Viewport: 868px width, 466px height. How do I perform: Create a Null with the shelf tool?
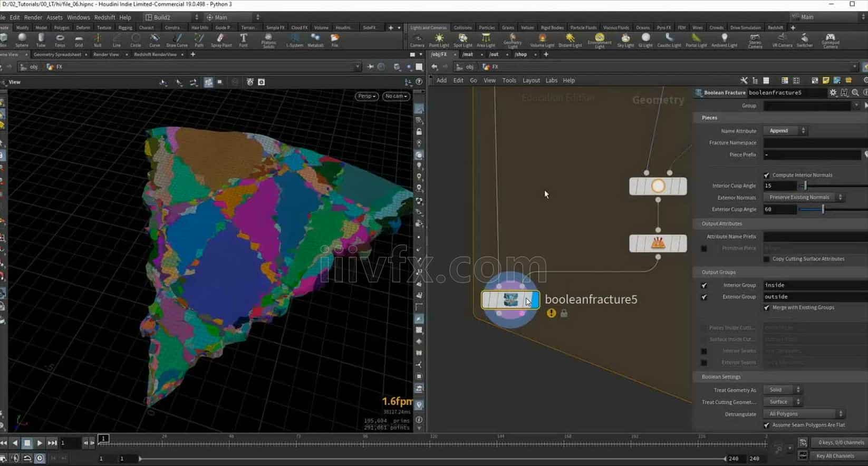[98, 40]
